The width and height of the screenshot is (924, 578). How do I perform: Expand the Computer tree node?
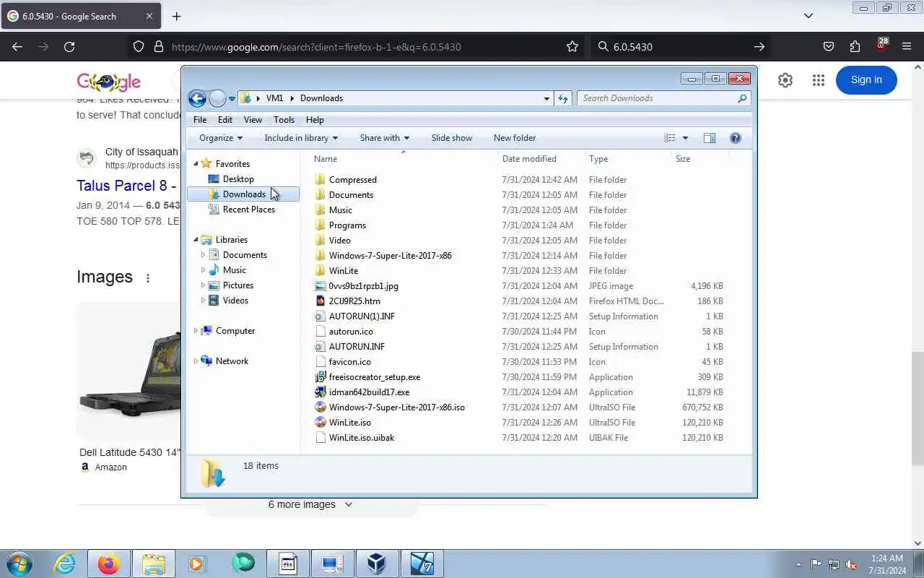196,331
